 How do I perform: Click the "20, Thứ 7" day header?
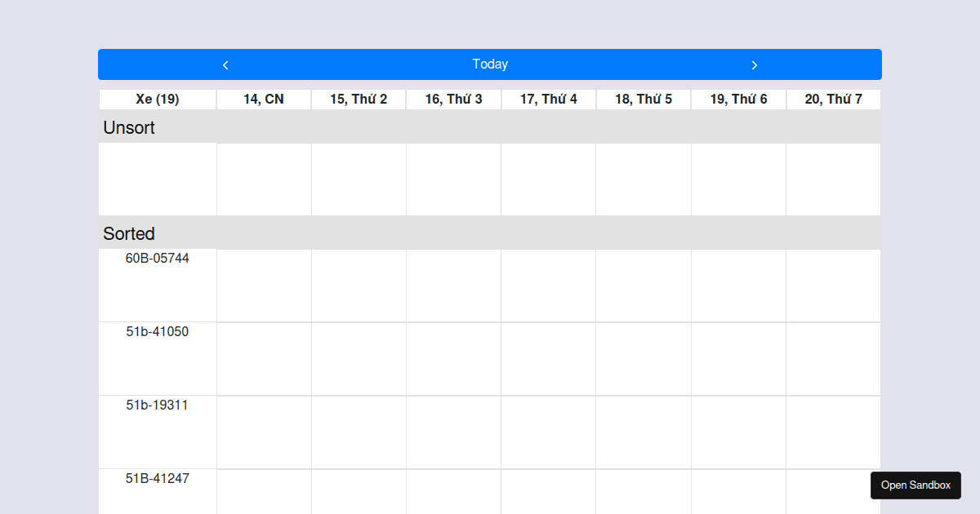pos(833,99)
